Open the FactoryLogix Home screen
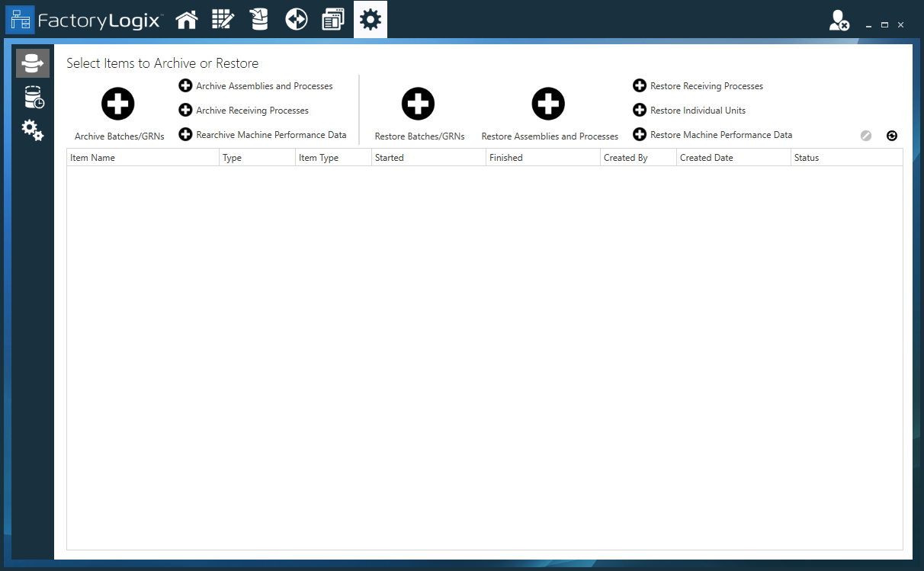The height and width of the screenshot is (571, 924). pos(186,19)
